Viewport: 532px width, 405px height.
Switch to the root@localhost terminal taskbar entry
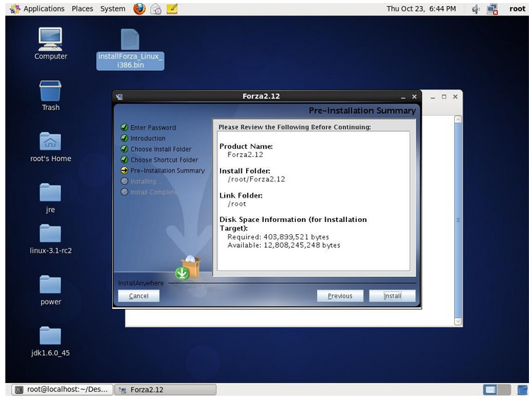pos(62,390)
